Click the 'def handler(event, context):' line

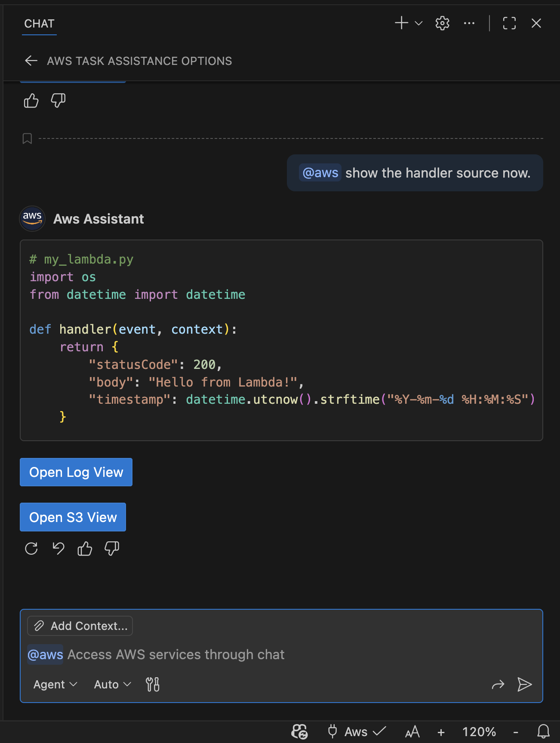click(x=133, y=329)
